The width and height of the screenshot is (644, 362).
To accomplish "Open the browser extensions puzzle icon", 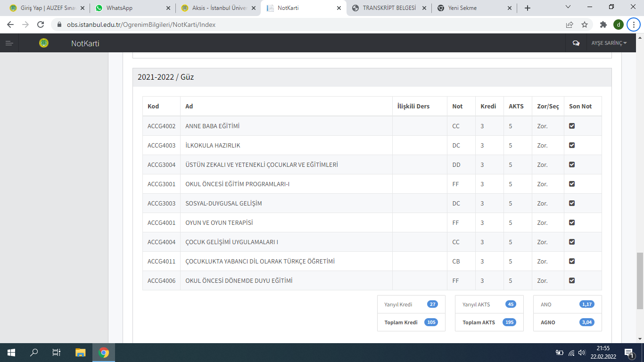I will [x=603, y=25].
